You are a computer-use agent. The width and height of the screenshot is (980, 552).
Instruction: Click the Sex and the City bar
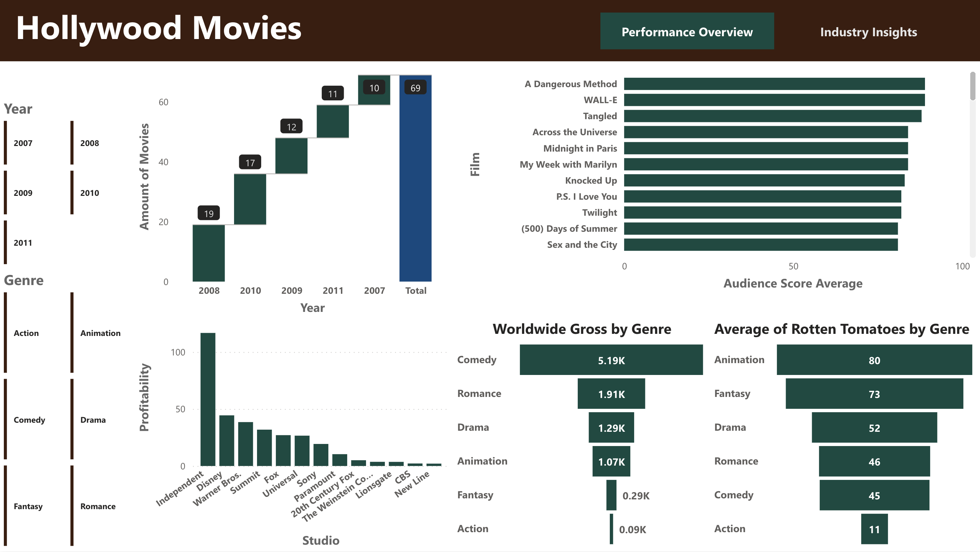tap(760, 245)
